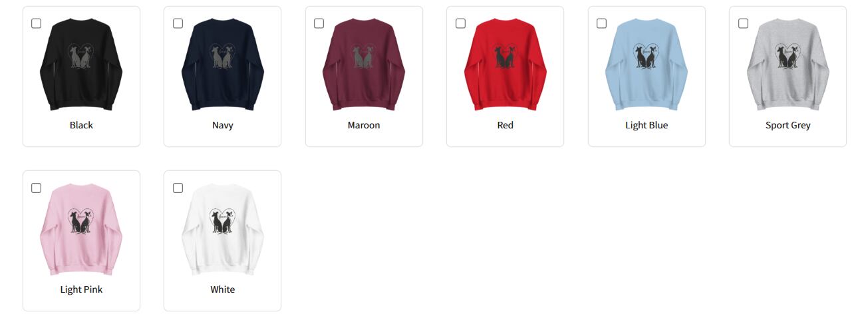This screenshot has height=326, width=868.
Task: Click the Light Blue label text
Action: [x=647, y=125]
